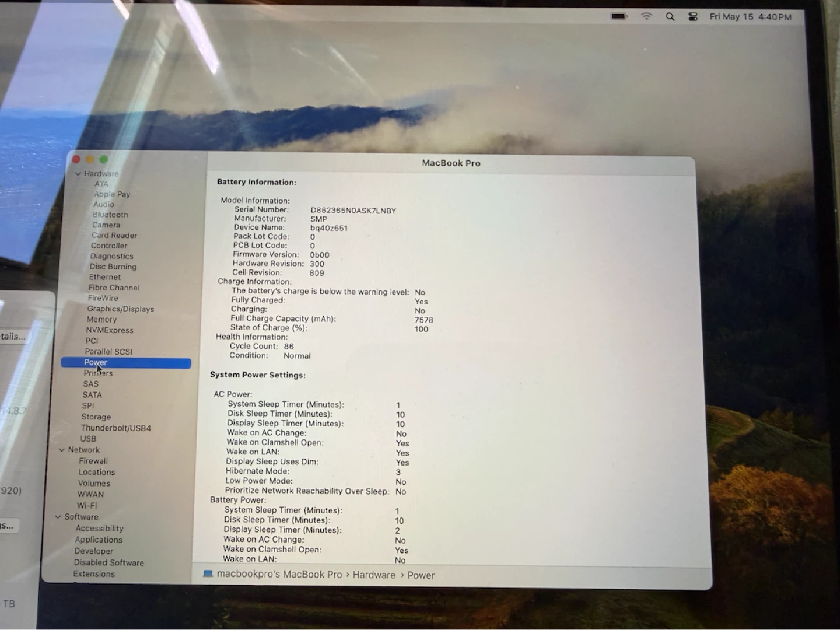Select NVMExpress in the sidebar
The image size is (840, 630).
click(x=110, y=330)
